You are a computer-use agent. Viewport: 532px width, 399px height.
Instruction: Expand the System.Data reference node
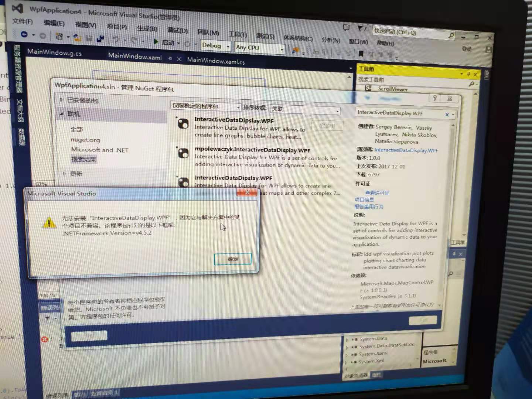point(347,339)
